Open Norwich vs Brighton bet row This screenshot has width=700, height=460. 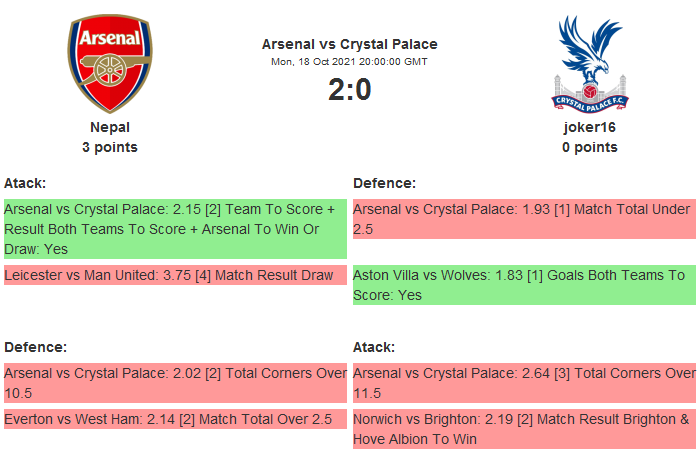click(524, 429)
